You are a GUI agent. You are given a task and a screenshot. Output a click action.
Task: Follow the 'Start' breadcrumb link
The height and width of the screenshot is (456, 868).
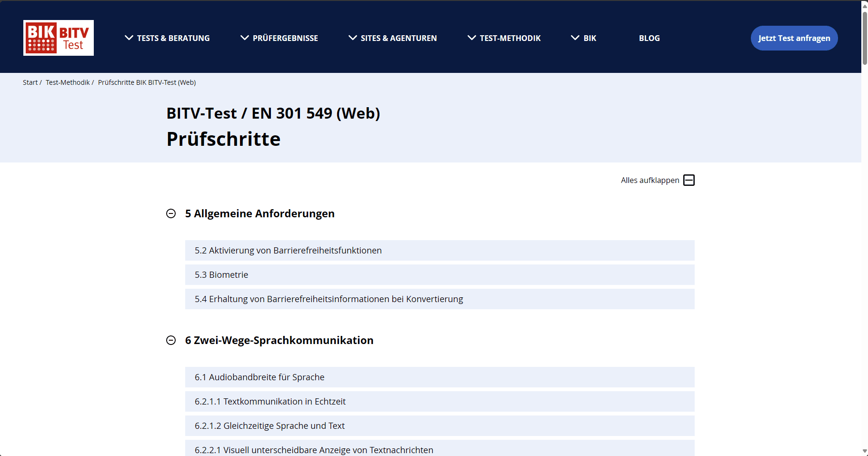30,82
